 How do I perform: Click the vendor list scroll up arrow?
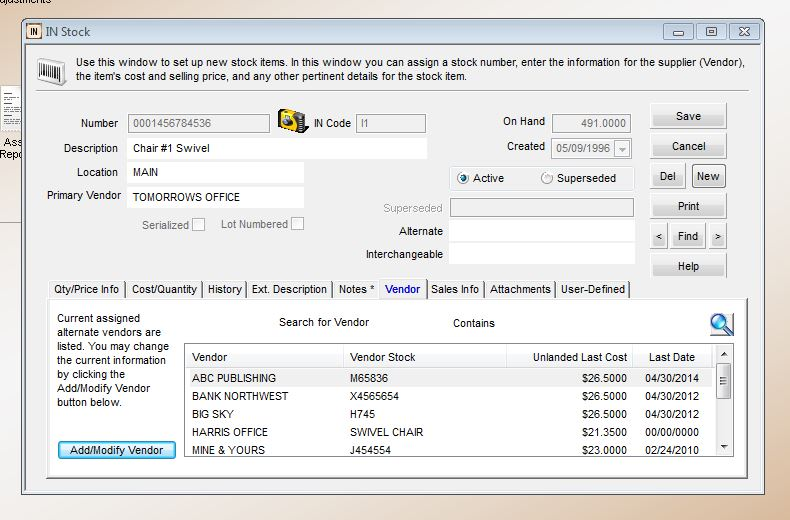(x=724, y=354)
